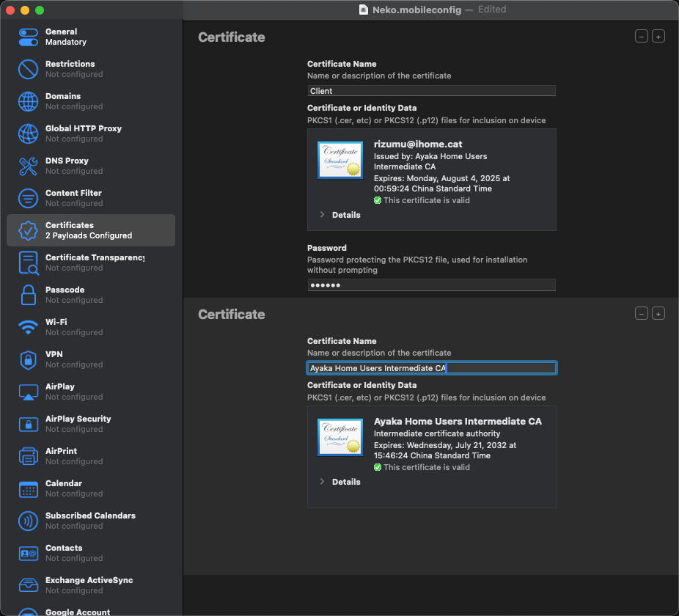Click the Client certificate name field

[431, 91]
